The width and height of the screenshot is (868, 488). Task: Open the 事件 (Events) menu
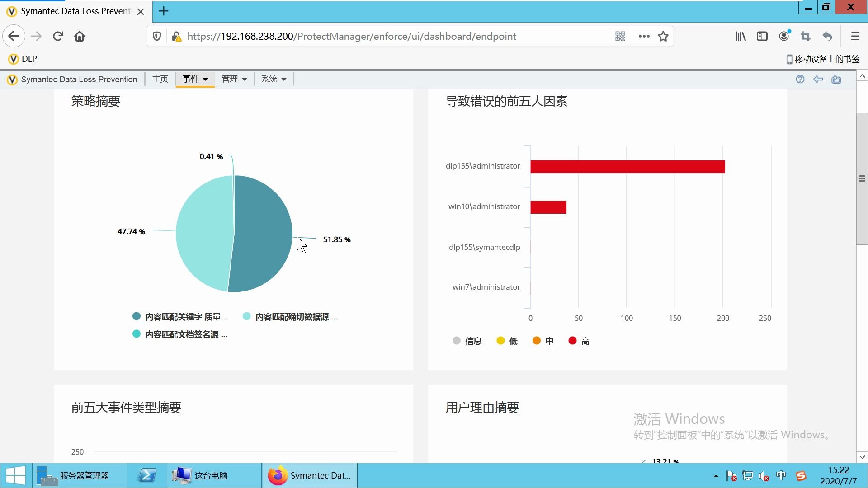[x=195, y=79]
